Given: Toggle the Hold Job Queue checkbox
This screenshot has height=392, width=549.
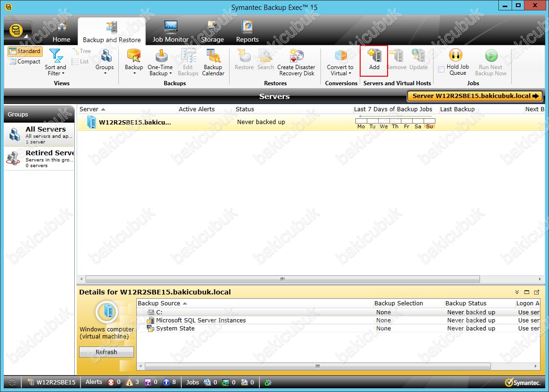Looking at the screenshot, I should coord(441,70).
